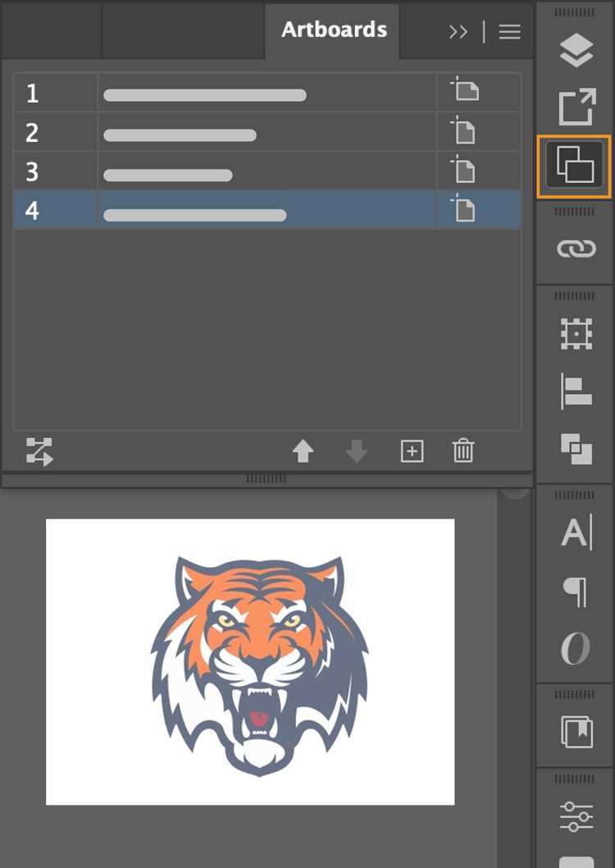Open the Properties sliders panel icon
The image size is (615, 868).
(x=576, y=816)
